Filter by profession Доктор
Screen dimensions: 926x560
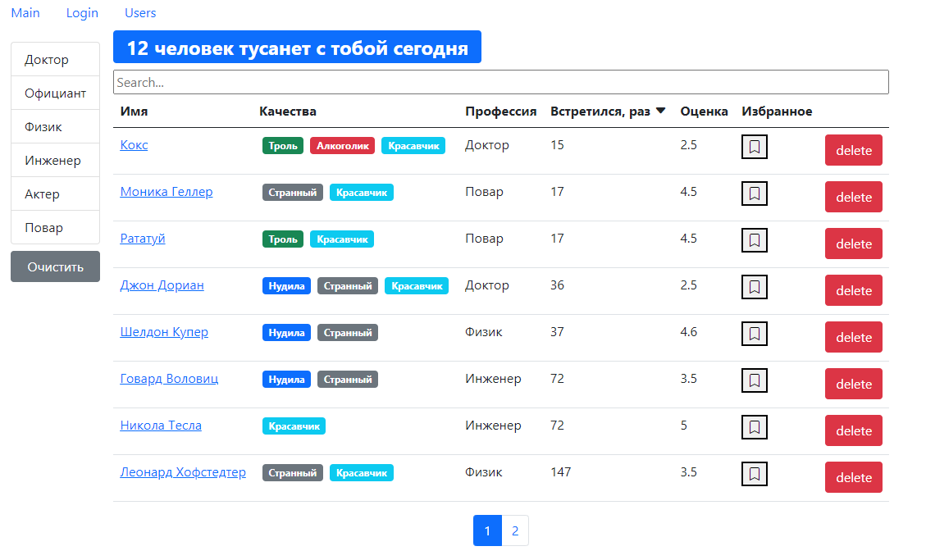(56, 59)
